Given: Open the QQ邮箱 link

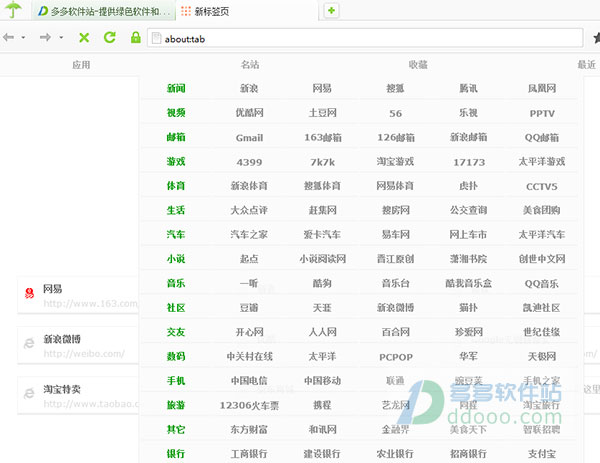Looking at the screenshot, I should pos(542,137).
